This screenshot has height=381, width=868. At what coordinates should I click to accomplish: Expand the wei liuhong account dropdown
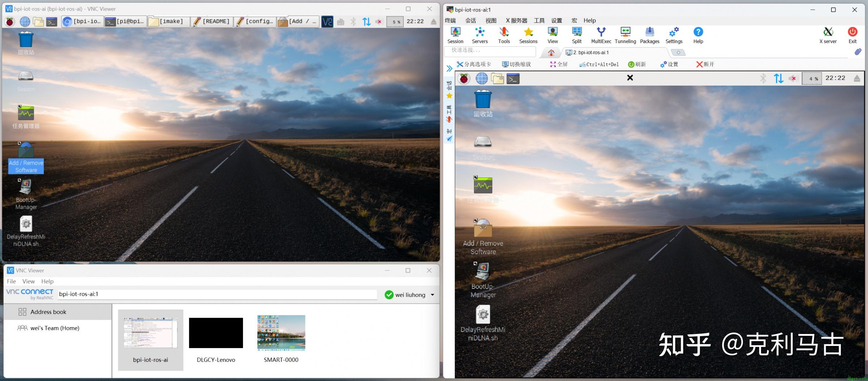[433, 295]
